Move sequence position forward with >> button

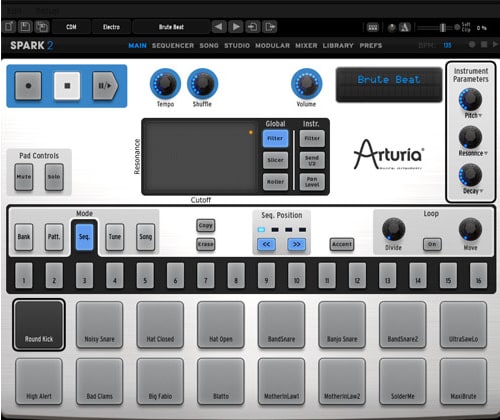(x=296, y=245)
